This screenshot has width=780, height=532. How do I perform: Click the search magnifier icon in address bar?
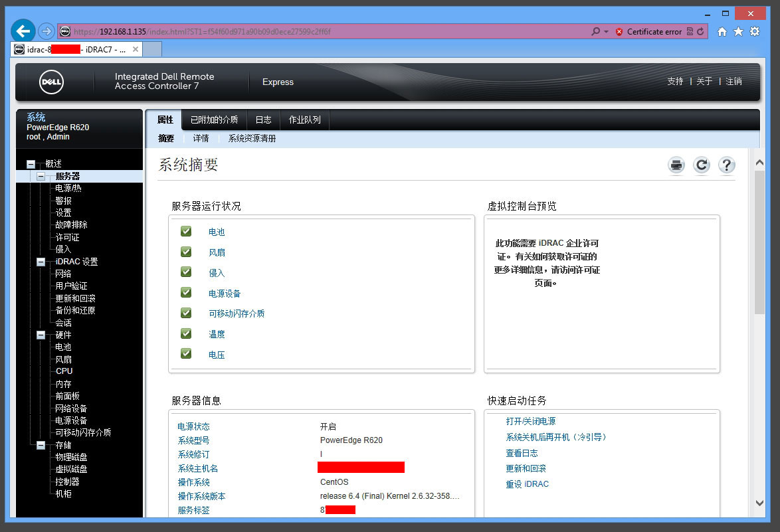(x=595, y=31)
